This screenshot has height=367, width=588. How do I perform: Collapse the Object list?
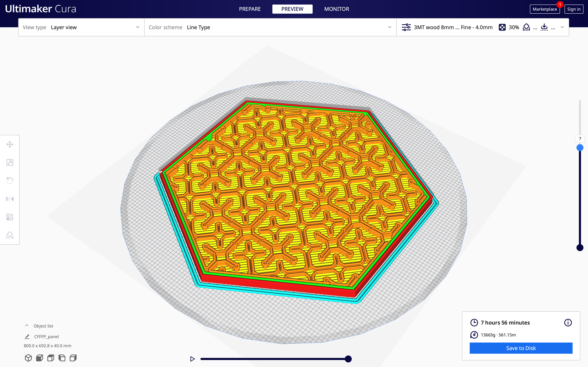pos(27,326)
